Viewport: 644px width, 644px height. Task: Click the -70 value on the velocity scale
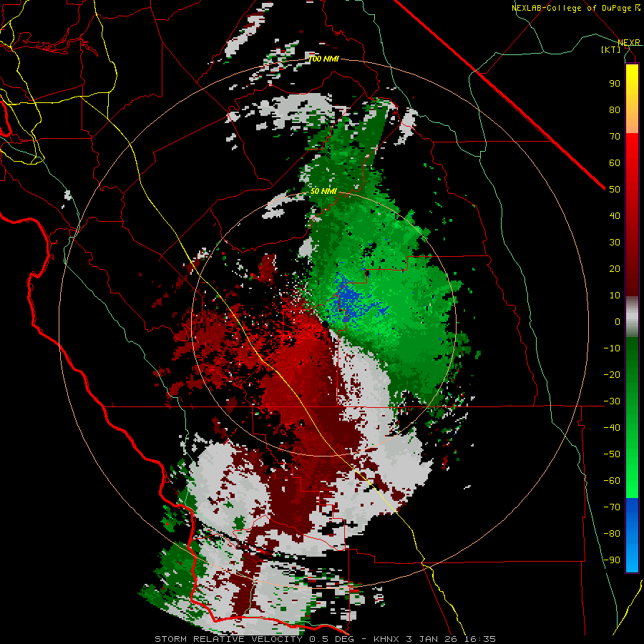[x=612, y=507]
